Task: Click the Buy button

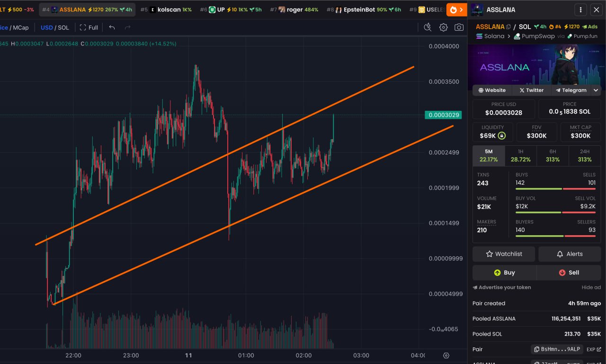Action: coord(504,272)
